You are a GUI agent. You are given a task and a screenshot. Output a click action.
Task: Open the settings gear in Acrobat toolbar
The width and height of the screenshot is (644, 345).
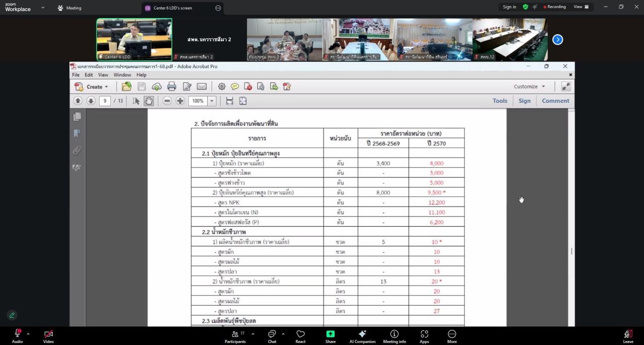point(222,87)
